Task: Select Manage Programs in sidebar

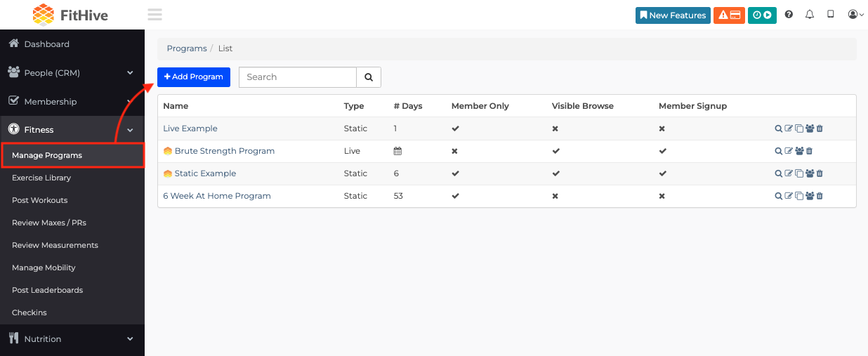Action: 72,155
